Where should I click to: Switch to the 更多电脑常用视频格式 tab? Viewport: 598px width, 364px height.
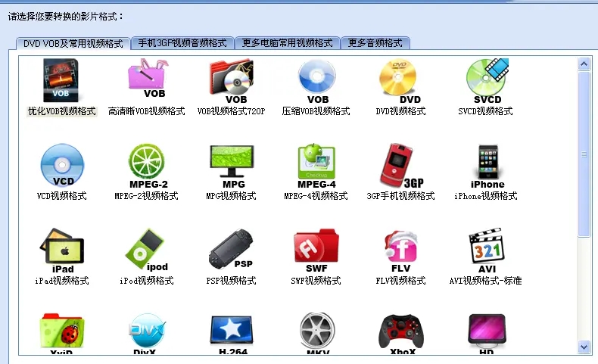tap(287, 43)
